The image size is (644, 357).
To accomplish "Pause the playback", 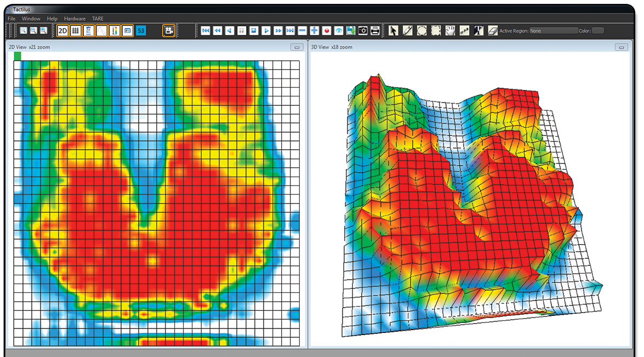I will [x=242, y=30].
